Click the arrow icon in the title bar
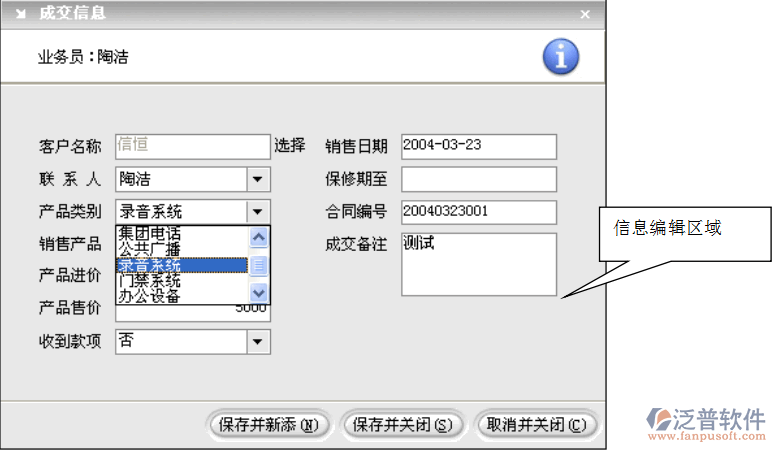 point(20,13)
